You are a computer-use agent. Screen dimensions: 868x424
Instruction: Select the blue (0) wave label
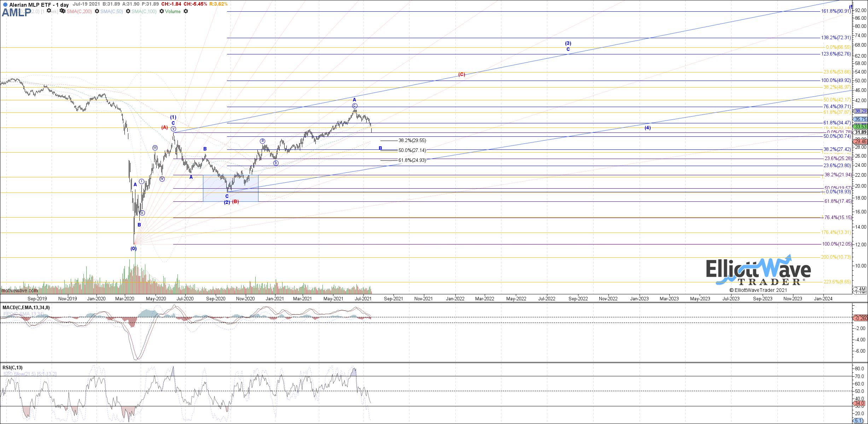pos(134,248)
